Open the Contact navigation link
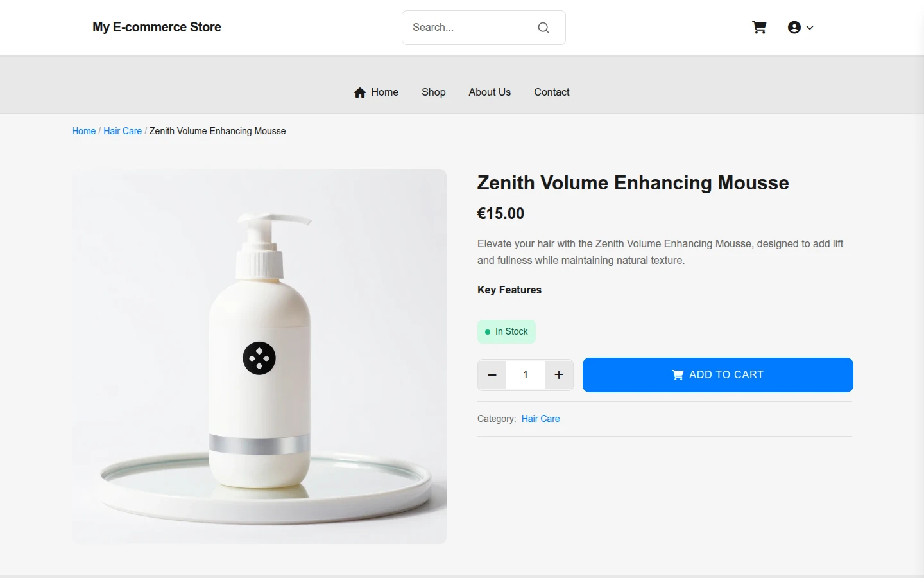The height and width of the screenshot is (578, 924). pos(552,92)
